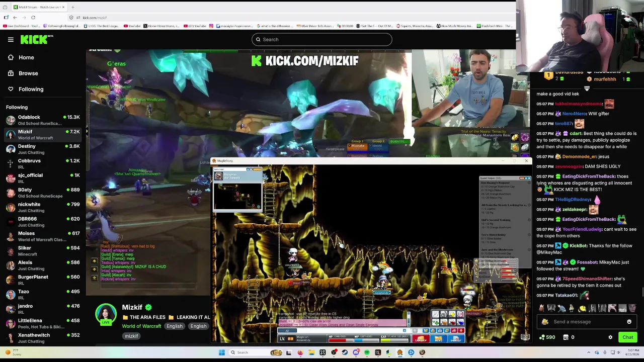
Task: Click MapleStory EXP bar
Action: (x=394, y=340)
